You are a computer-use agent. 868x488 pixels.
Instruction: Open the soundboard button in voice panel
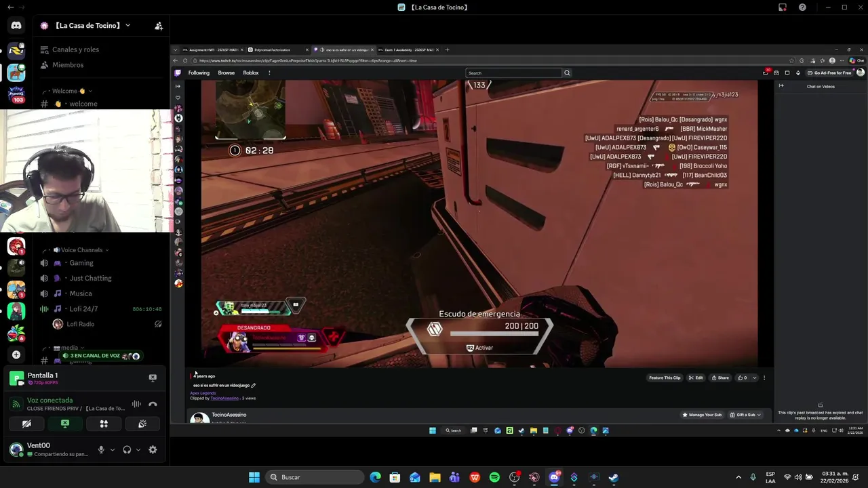coord(142,424)
